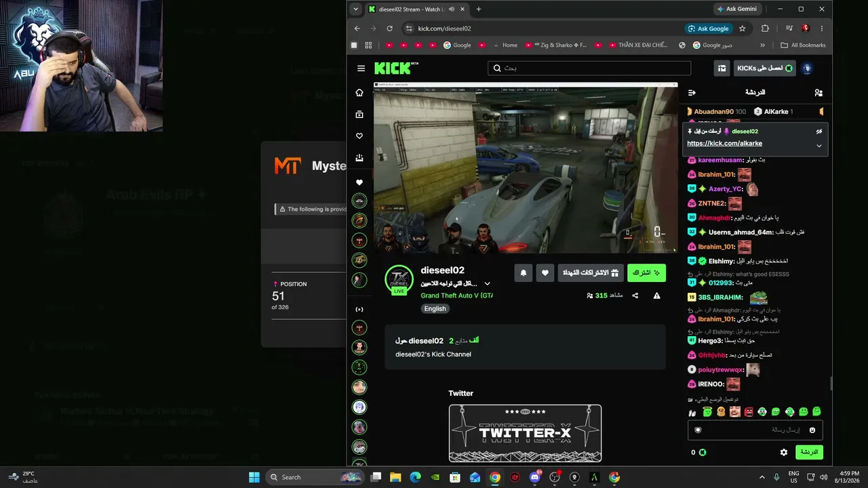The width and height of the screenshot is (868, 488).
Task: Hide the pinned message in chat
Action: click(x=818, y=131)
